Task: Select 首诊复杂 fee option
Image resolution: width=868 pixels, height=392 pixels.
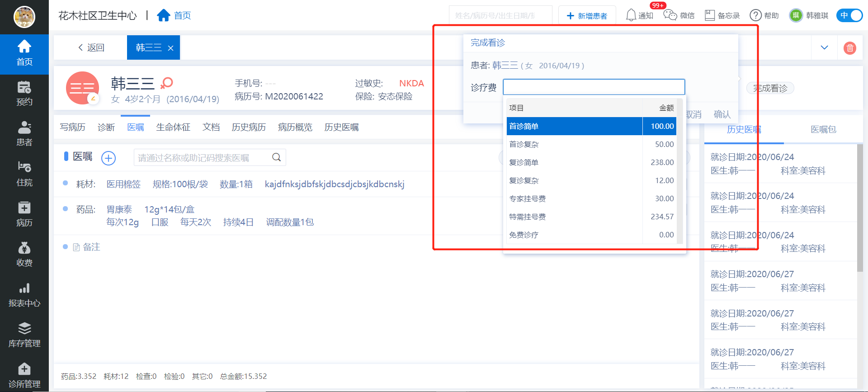Action: click(591, 144)
